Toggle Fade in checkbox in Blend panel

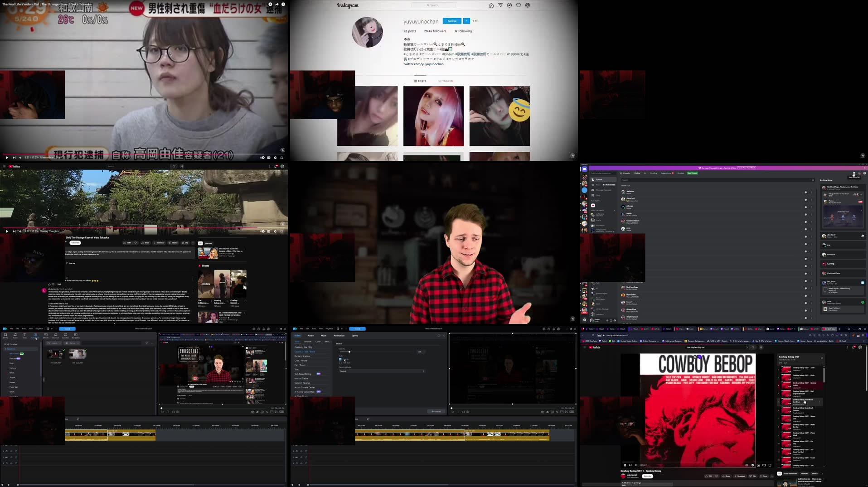click(x=340, y=359)
